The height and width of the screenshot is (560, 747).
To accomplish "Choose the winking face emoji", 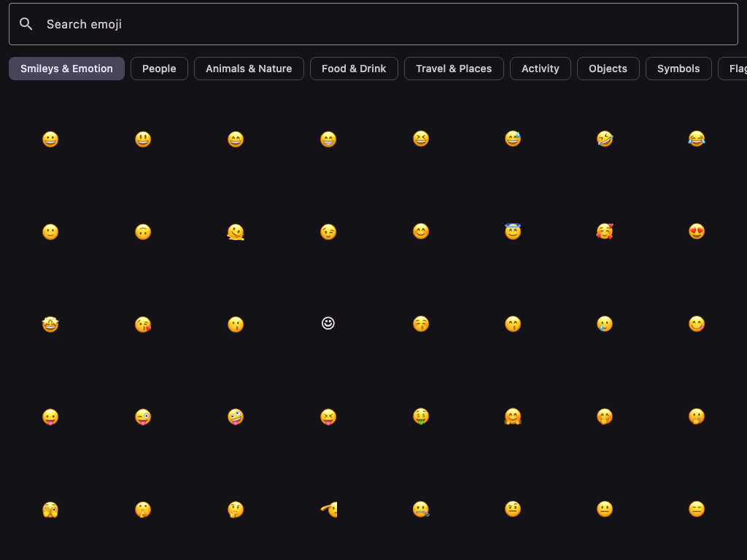I will (x=328, y=231).
